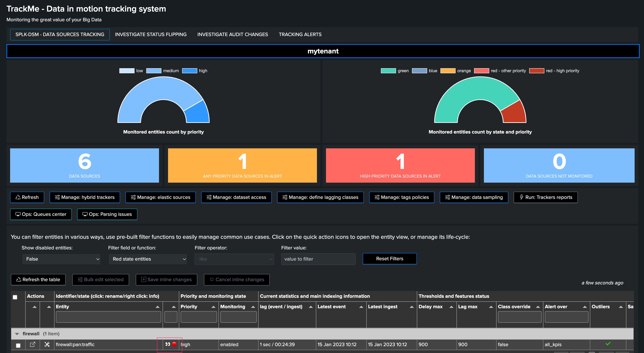Open Manage: tags policies
Image resolution: width=644 pixels, height=353 pixels.
coord(402,197)
